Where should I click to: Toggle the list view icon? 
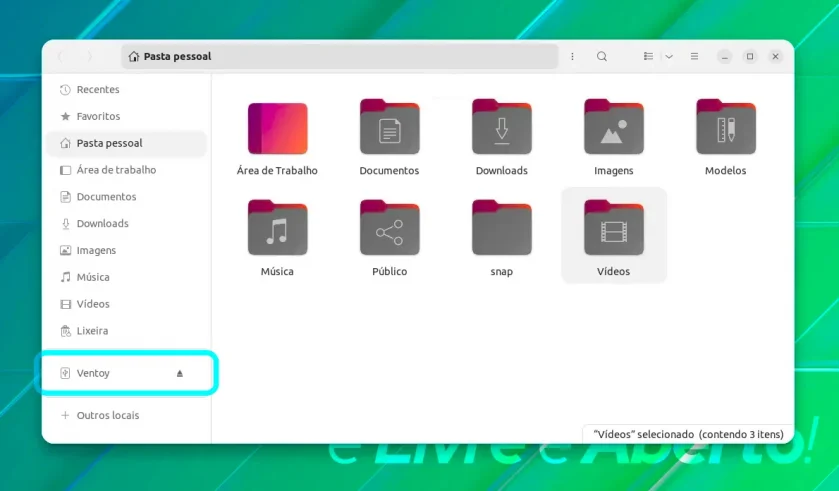tap(648, 56)
